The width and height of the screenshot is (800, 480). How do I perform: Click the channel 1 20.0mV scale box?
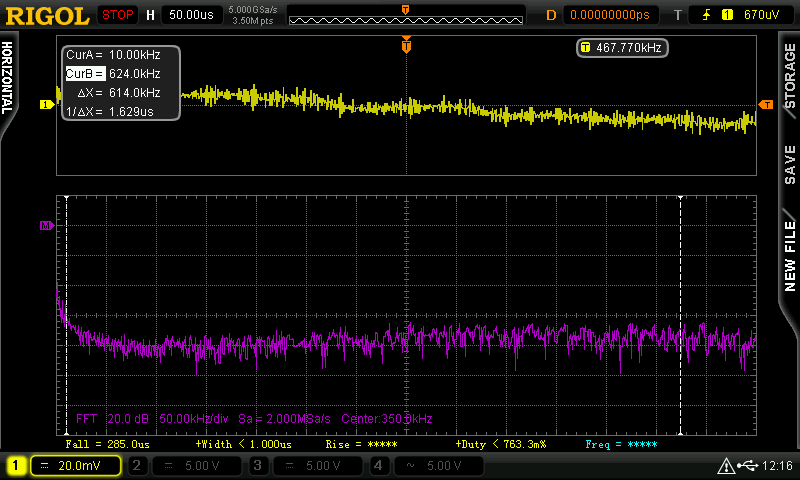click(x=76, y=465)
